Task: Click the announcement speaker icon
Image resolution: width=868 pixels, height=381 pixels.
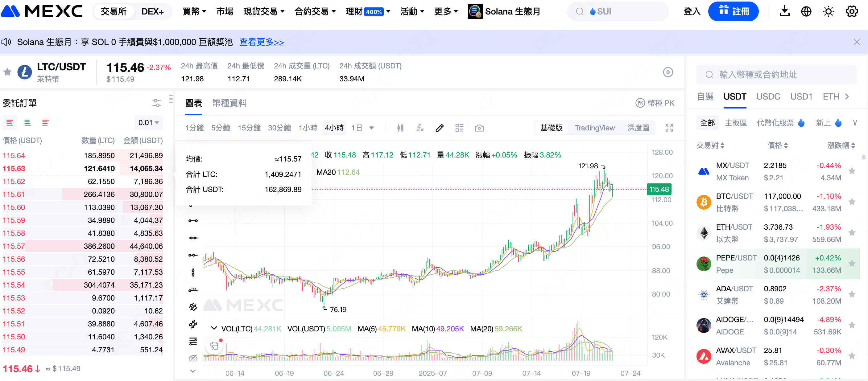Action: (x=6, y=42)
